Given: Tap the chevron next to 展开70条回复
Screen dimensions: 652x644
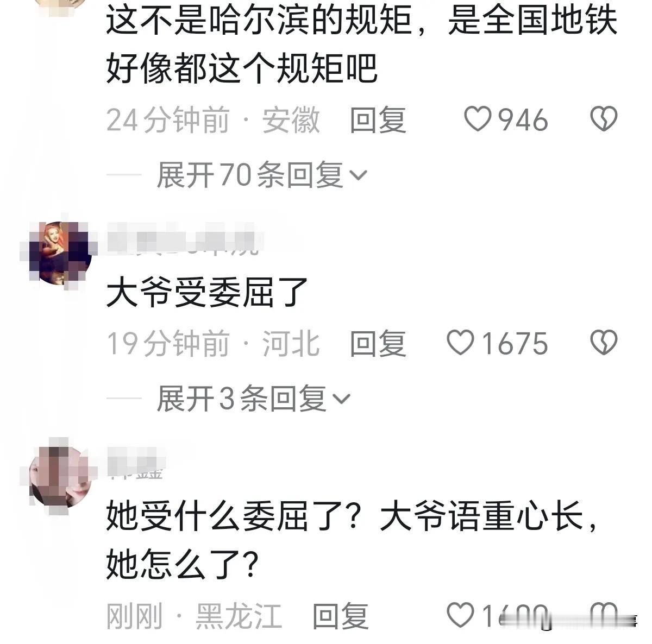Looking at the screenshot, I should coord(359,175).
